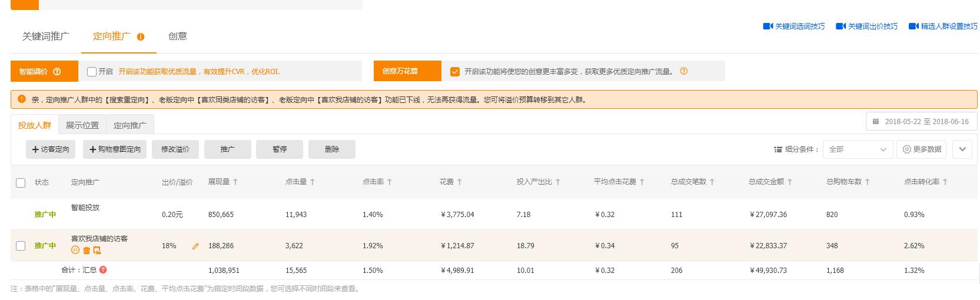
Task: Click 推广中 status of 智能投放 row
Action: tap(45, 215)
